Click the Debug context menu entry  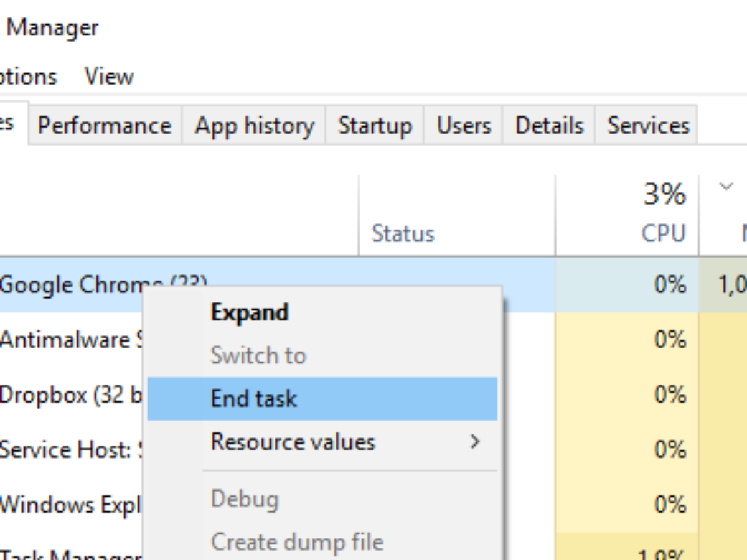(322, 499)
